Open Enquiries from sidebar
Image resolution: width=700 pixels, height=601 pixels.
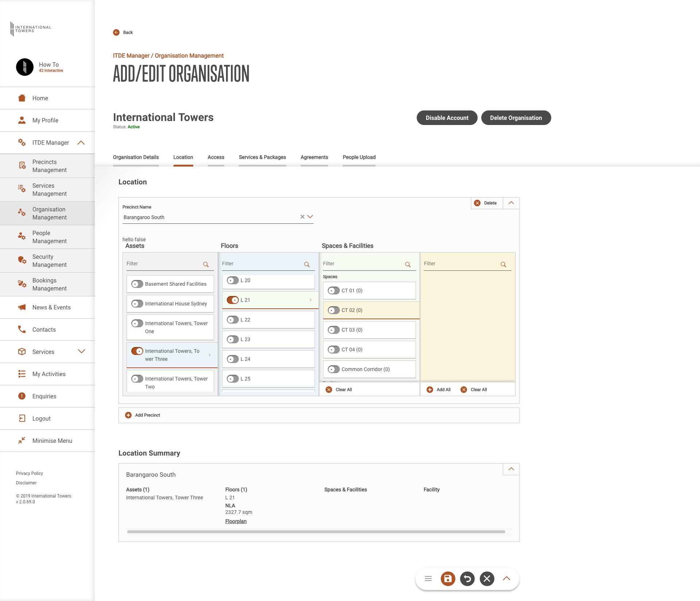47,396
